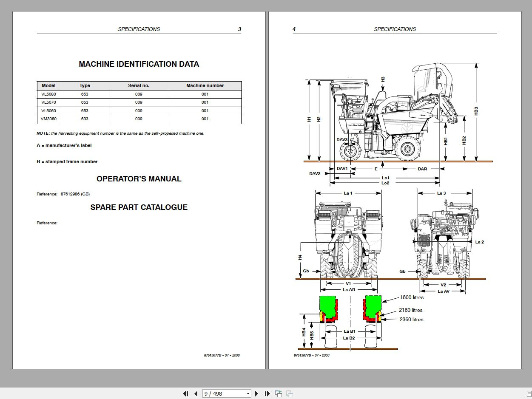Click the reference 87612986 (GB) text
Viewport: 532px width, 399px height.
click(x=75, y=194)
